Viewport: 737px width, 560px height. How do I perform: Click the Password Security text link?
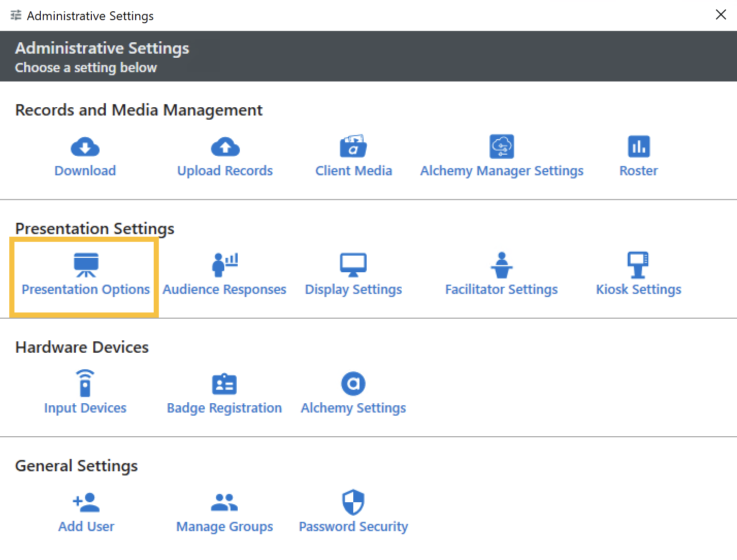(x=353, y=526)
